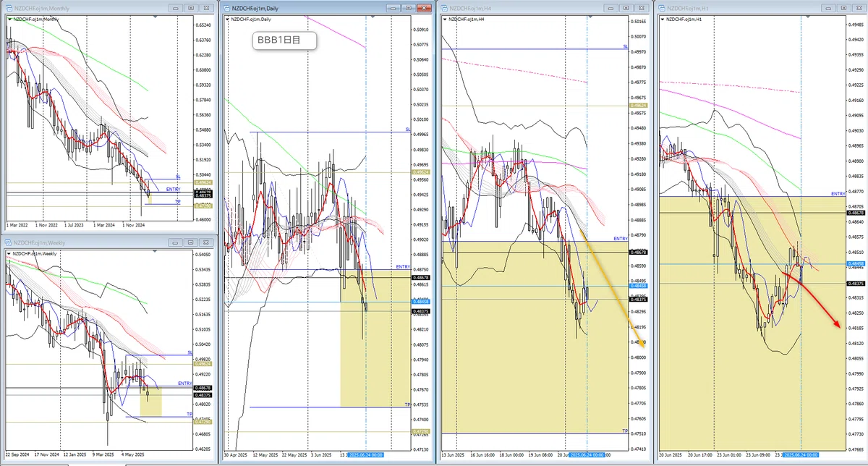Click the ENTRY line label on the H1 chart

tap(838, 194)
